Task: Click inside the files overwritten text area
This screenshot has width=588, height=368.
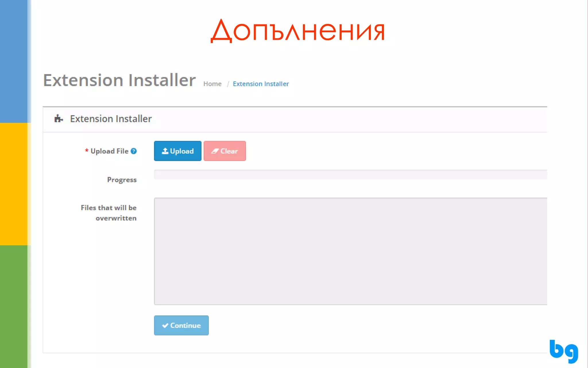Action: click(x=350, y=251)
